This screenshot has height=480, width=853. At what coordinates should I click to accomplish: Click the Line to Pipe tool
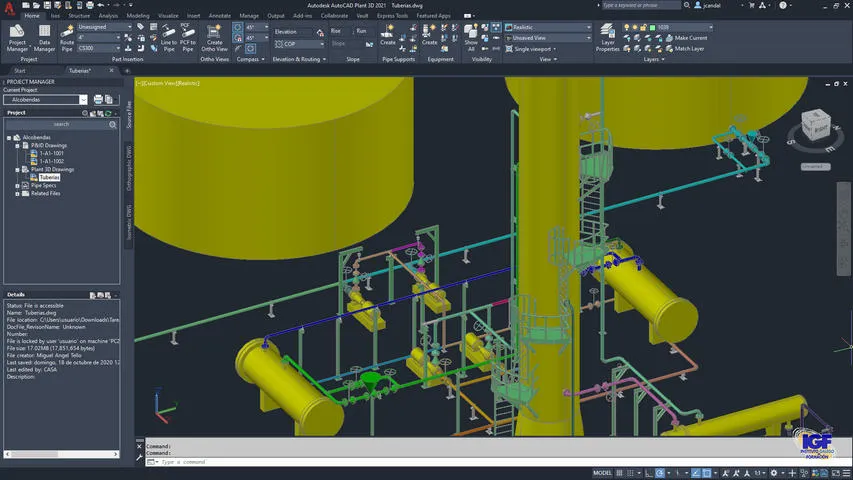pyautogui.click(x=169, y=38)
